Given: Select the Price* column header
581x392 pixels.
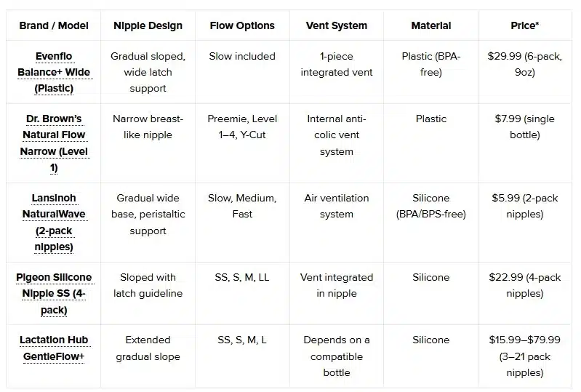Looking at the screenshot, I should tap(525, 25).
